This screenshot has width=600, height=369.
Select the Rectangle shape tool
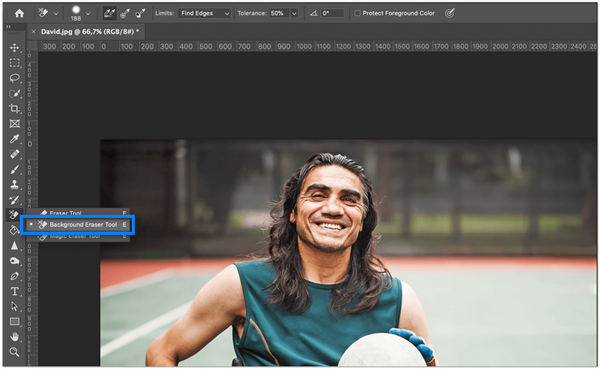tap(15, 322)
